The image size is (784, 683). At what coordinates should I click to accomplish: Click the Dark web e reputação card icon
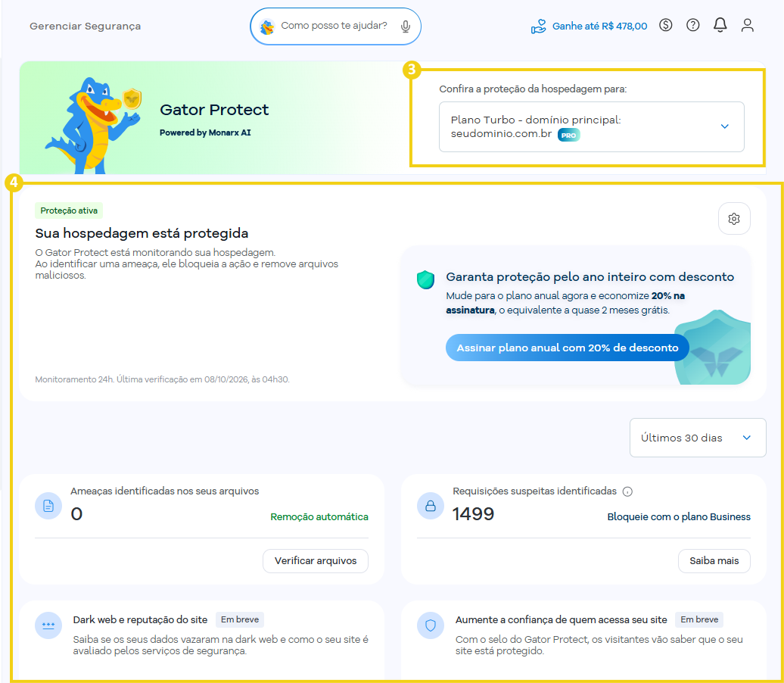48,625
